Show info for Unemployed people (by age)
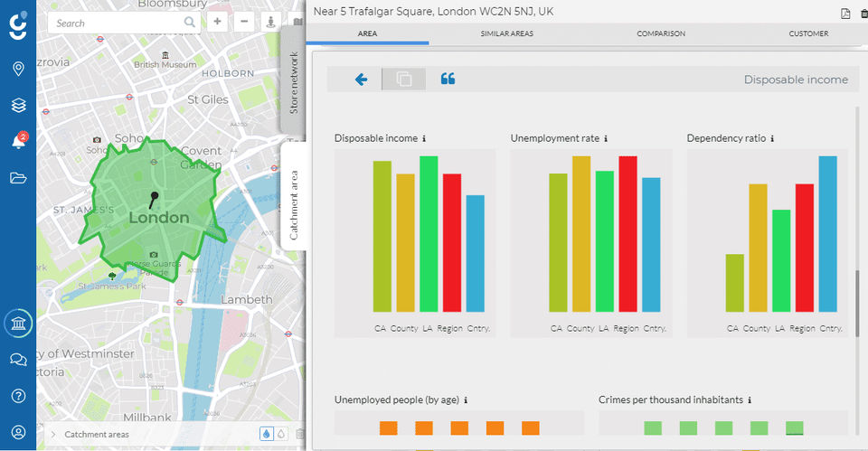 click(466, 400)
